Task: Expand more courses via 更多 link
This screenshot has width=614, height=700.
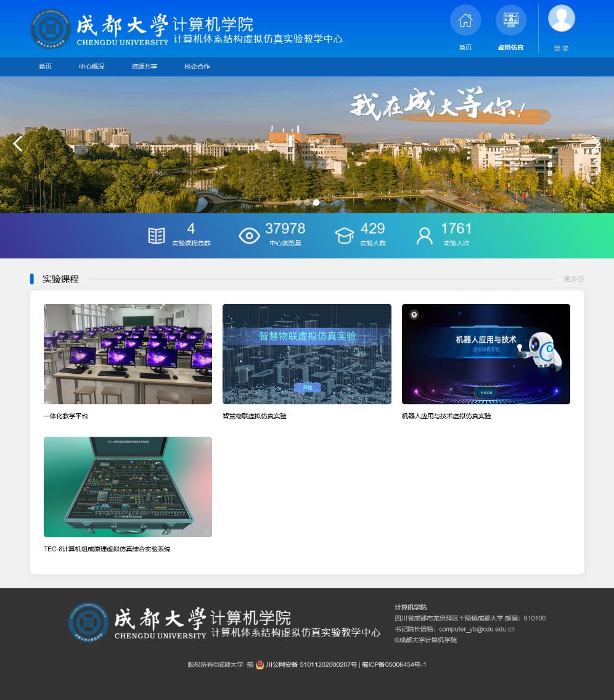Action: pyautogui.click(x=573, y=279)
